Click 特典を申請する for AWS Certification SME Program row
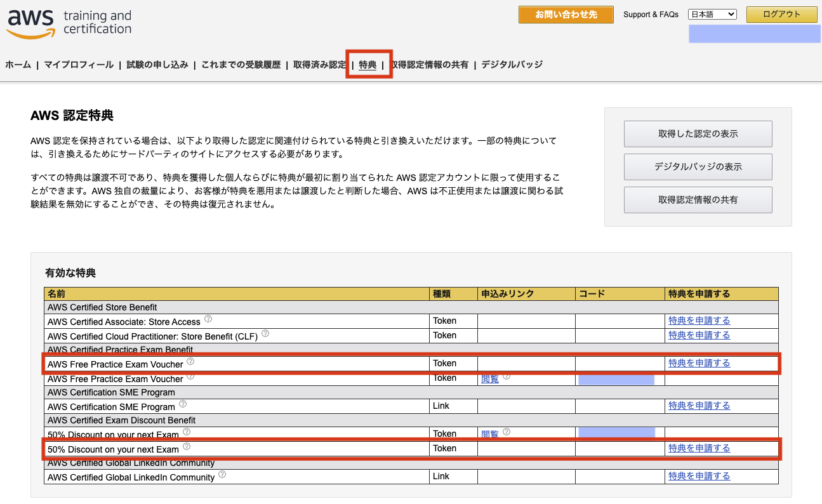This screenshot has height=504, width=822. 699,406
